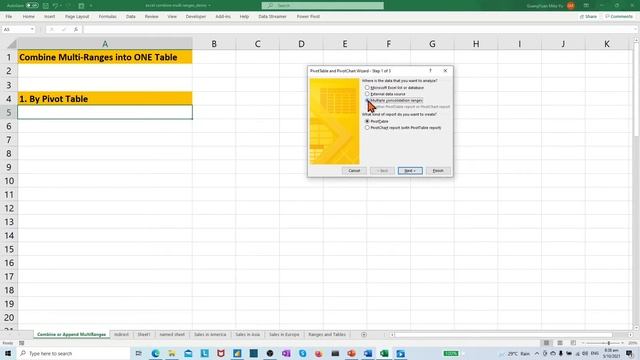
Task: Close the PivotTable and PivotChart Wizard dialog
Action: coord(445,71)
